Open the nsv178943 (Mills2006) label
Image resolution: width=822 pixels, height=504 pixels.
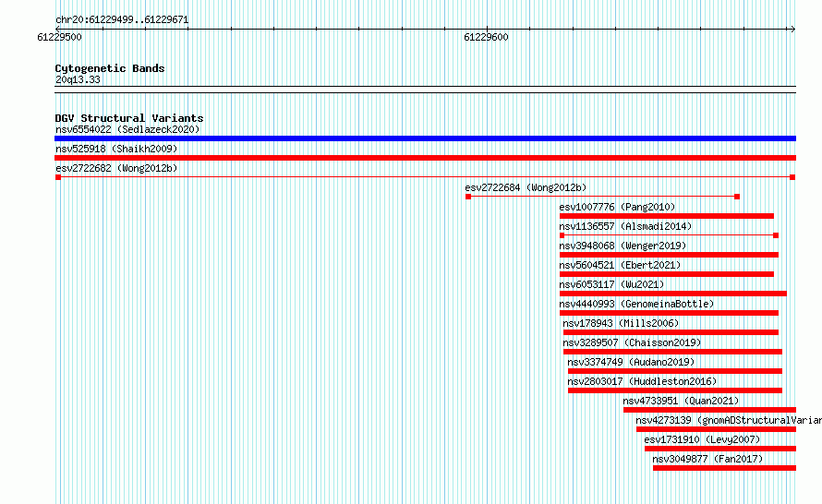tap(621, 323)
